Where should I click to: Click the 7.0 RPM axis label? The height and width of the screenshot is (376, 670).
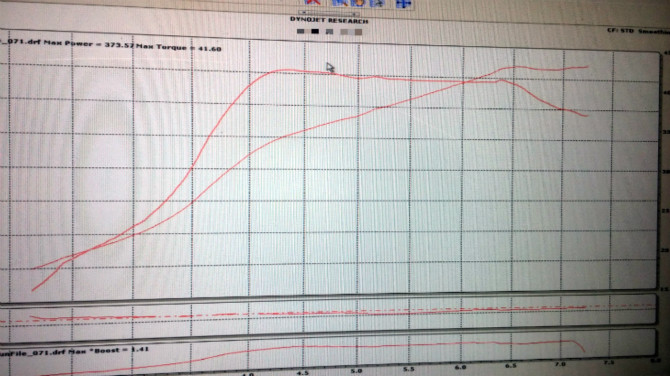pyautogui.click(x=560, y=364)
